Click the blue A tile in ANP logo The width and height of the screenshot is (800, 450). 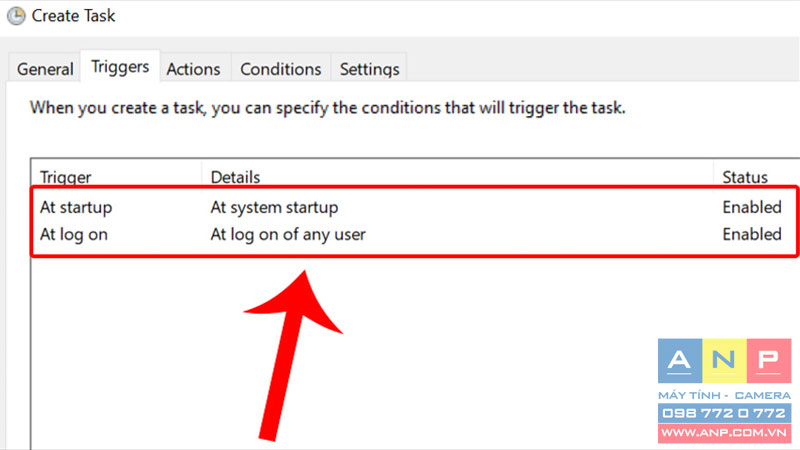coord(680,361)
